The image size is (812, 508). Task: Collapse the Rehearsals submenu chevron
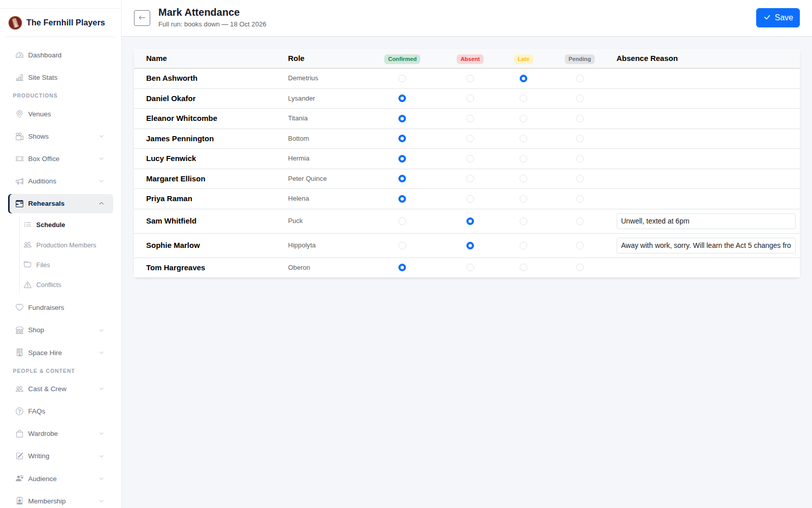pyautogui.click(x=101, y=204)
